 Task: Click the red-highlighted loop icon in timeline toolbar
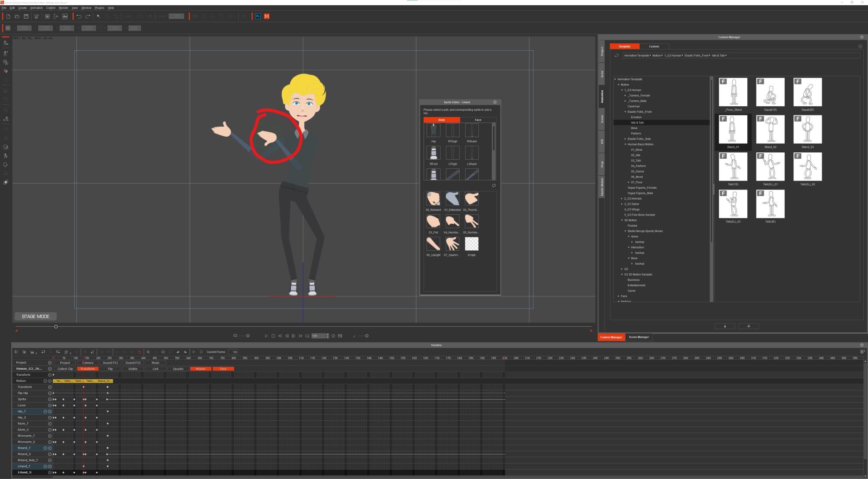tap(139, 352)
